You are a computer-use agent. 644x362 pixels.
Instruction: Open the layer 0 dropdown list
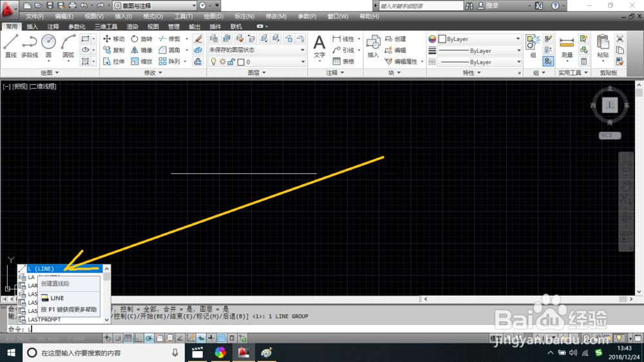tap(303, 62)
